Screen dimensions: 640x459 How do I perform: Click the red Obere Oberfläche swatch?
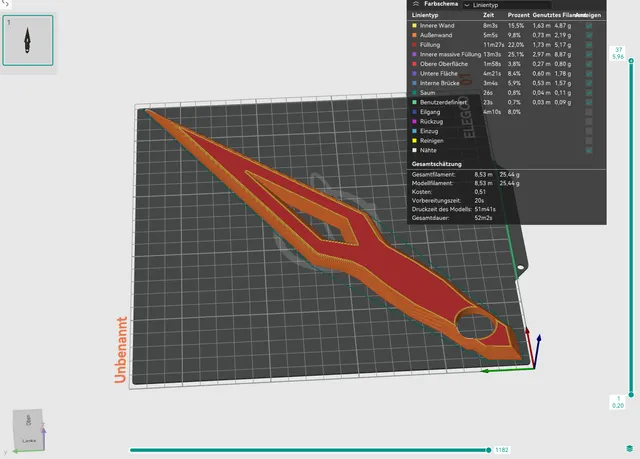click(x=414, y=64)
